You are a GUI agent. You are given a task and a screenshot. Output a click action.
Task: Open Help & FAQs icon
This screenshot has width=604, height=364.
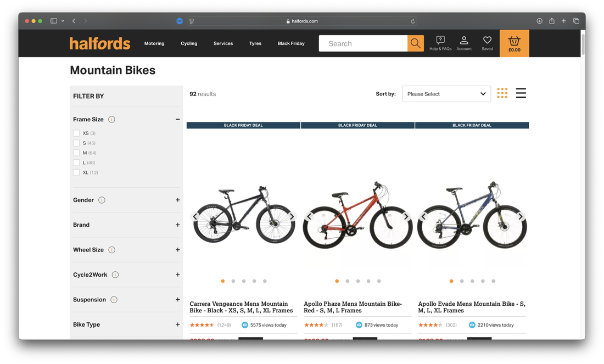click(440, 43)
